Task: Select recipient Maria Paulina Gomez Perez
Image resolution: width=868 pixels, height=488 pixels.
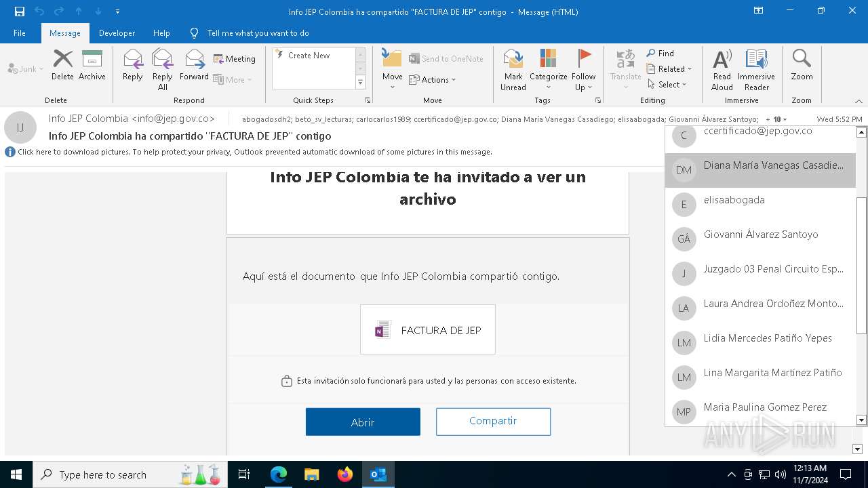Action: point(760,411)
